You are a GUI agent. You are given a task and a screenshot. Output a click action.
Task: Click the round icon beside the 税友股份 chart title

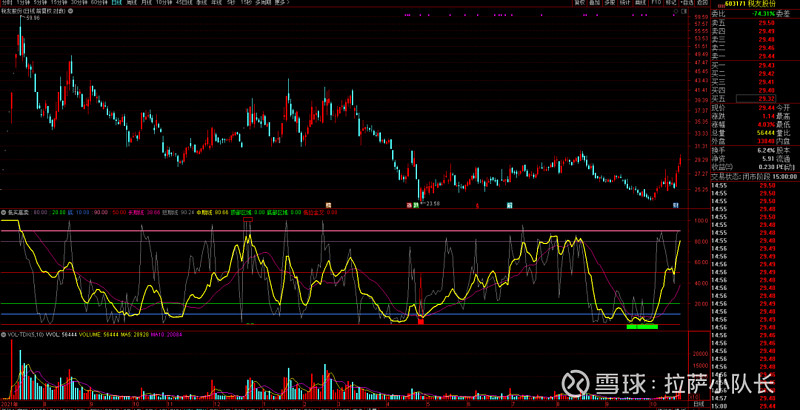point(85,12)
